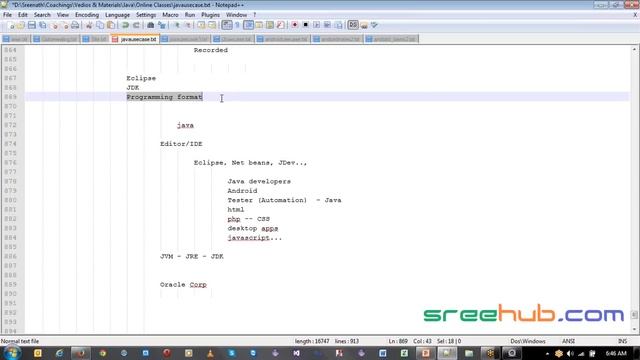
Task: Open the Run menu
Action: (x=190, y=15)
